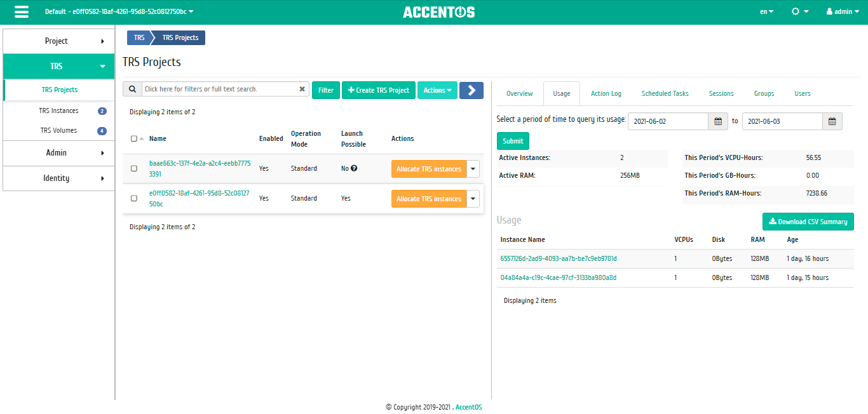
Task: Open the hamburger navigation menu
Action: (21, 12)
